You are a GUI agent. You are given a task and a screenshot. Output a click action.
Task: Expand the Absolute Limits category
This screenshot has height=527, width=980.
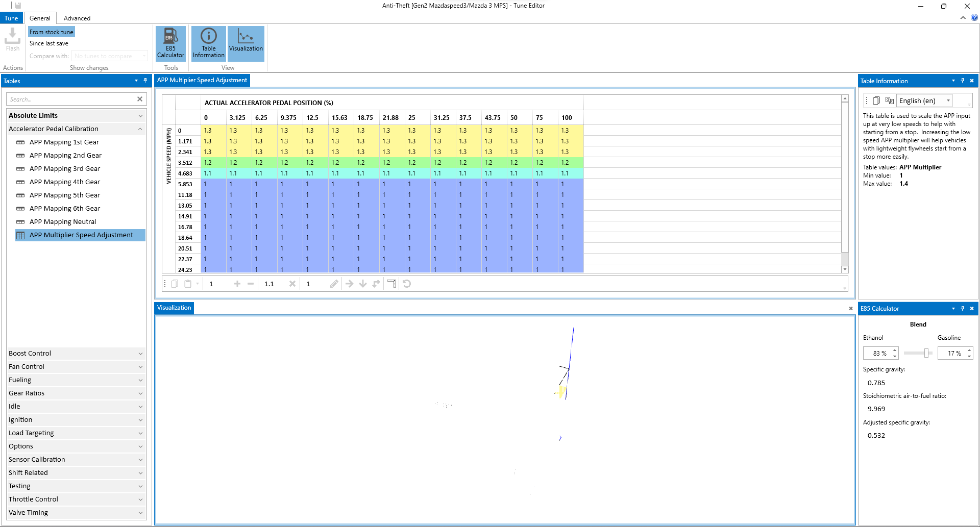tap(76, 116)
